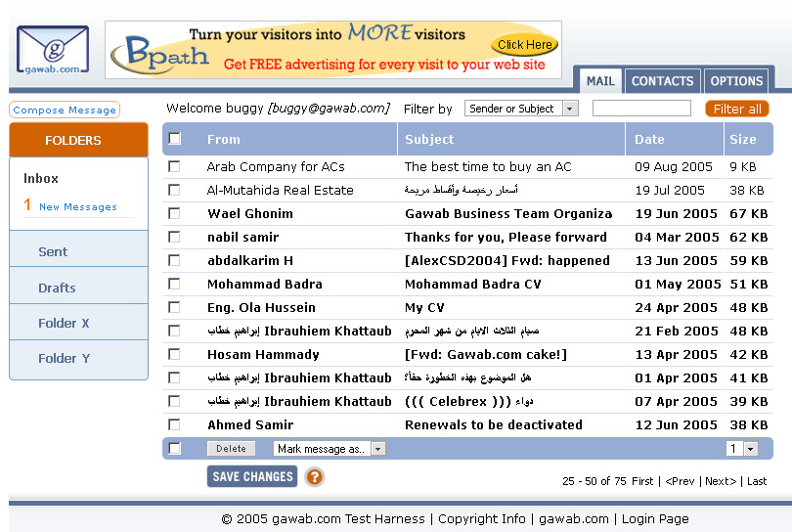Tick checkbox for Arab Company for ACs
This screenshot has width=792, height=532.
(x=174, y=166)
